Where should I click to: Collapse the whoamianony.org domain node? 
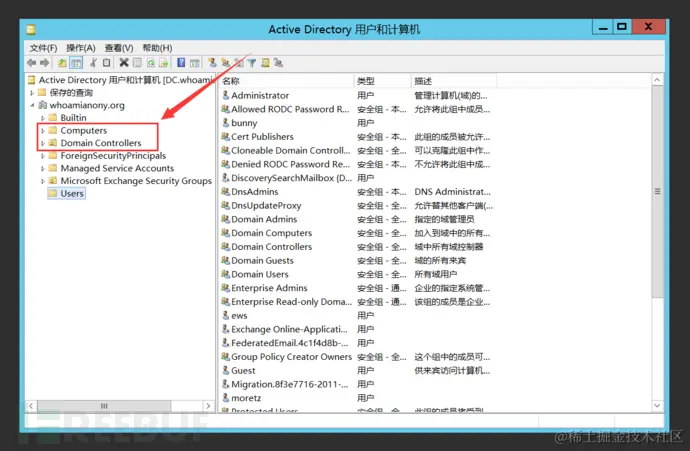pos(32,105)
